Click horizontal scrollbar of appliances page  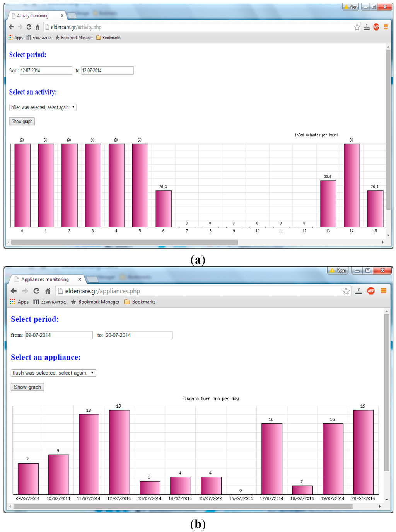coord(183,506)
